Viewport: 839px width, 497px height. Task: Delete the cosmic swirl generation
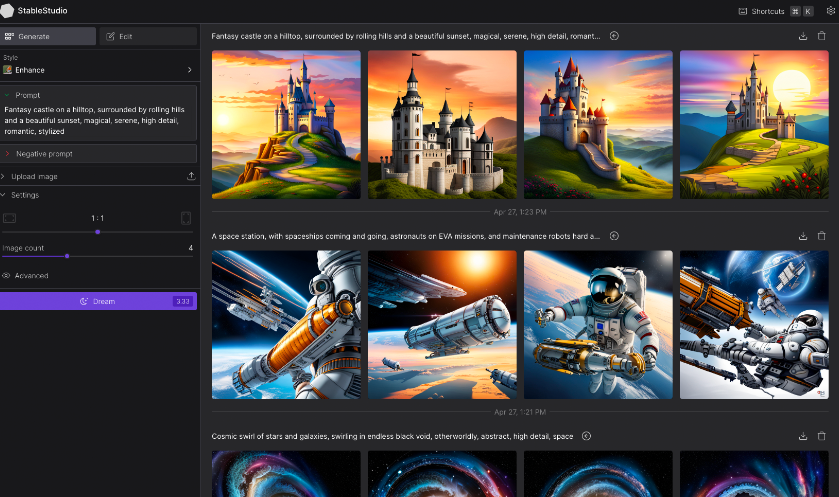(x=822, y=436)
